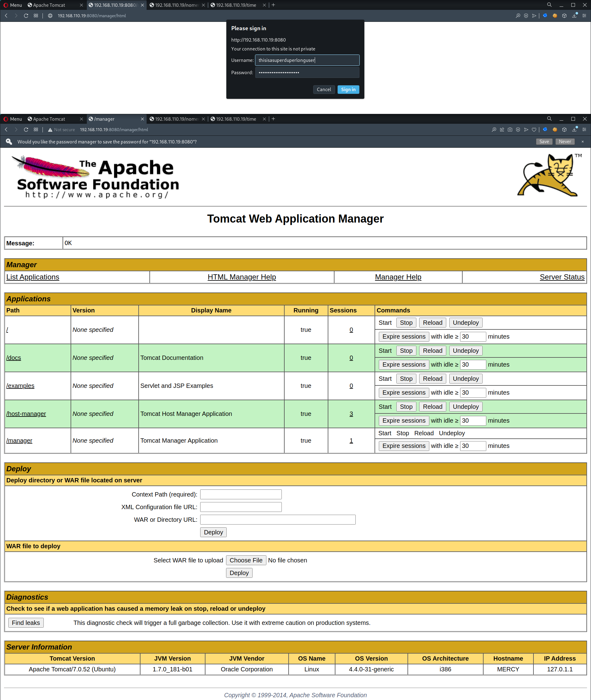Stop the /examples application

point(406,378)
